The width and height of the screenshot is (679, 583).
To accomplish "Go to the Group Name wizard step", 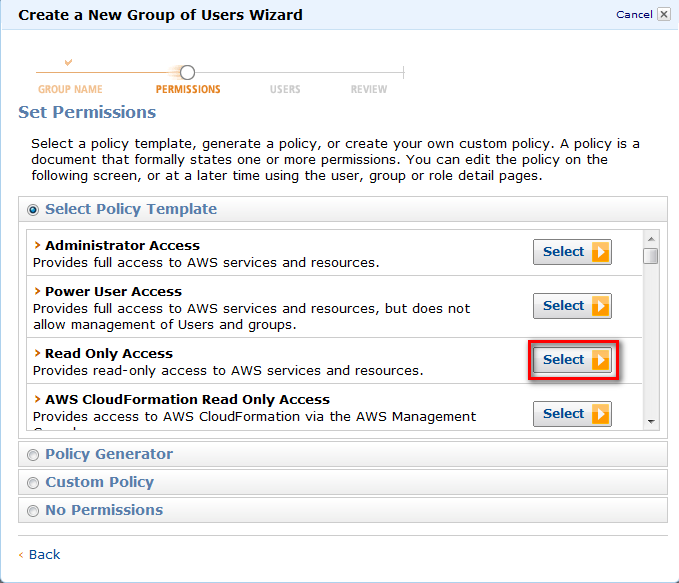I will pyautogui.click(x=70, y=89).
